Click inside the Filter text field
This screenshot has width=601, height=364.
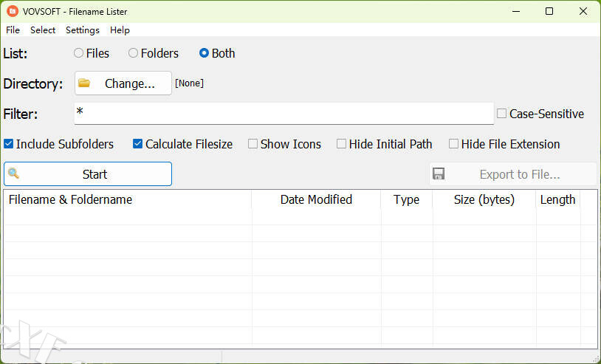pyautogui.click(x=284, y=114)
